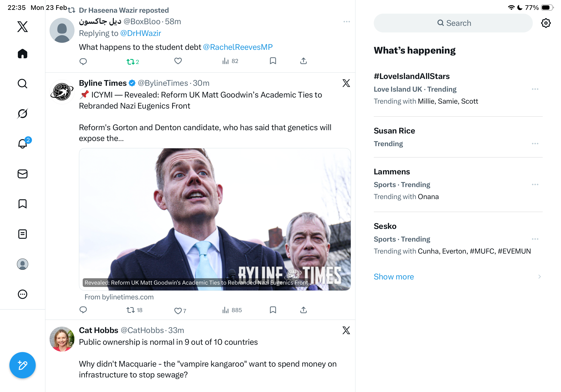Open search settings gear icon

pos(545,23)
